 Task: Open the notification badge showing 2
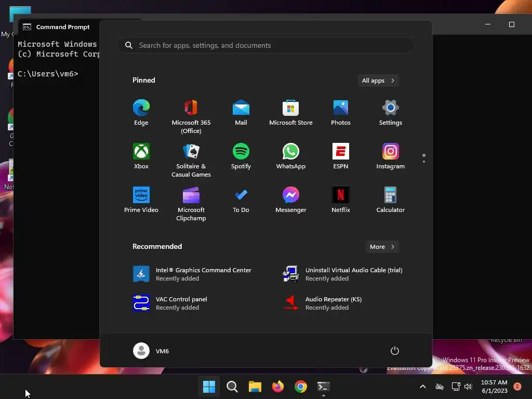(x=517, y=386)
